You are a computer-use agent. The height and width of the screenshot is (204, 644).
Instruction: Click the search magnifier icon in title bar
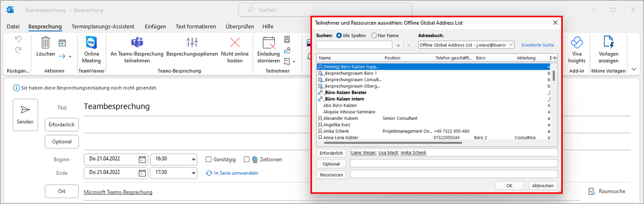click(250, 10)
